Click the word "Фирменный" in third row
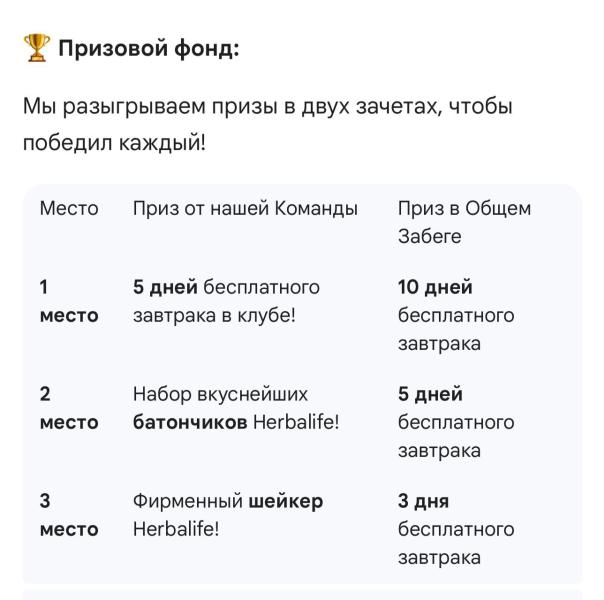This screenshot has width=604, height=600. pyautogui.click(x=188, y=502)
